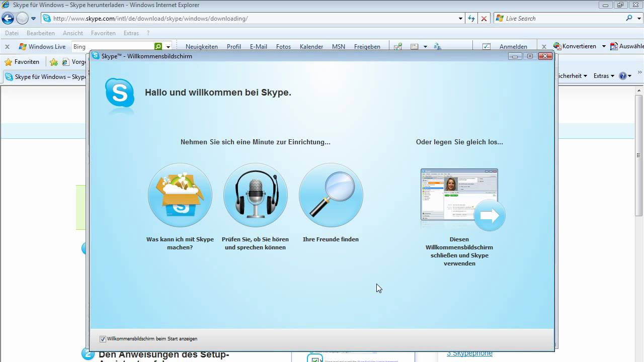This screenshot has width=644, height=362.
Task: Expand the Bing search options dropdown
Action: pyautogui.click(x=169, y=46)
